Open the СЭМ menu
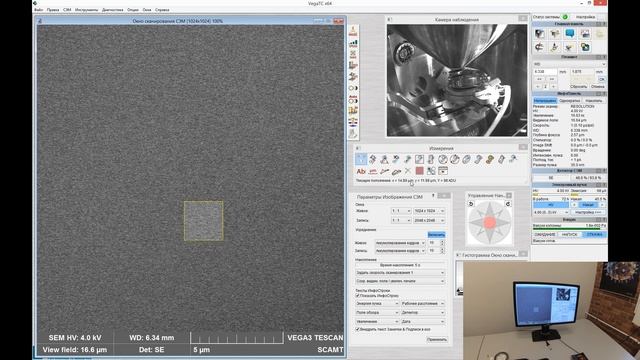This screenshot has height=360, width=640. (x=67, y=10)
